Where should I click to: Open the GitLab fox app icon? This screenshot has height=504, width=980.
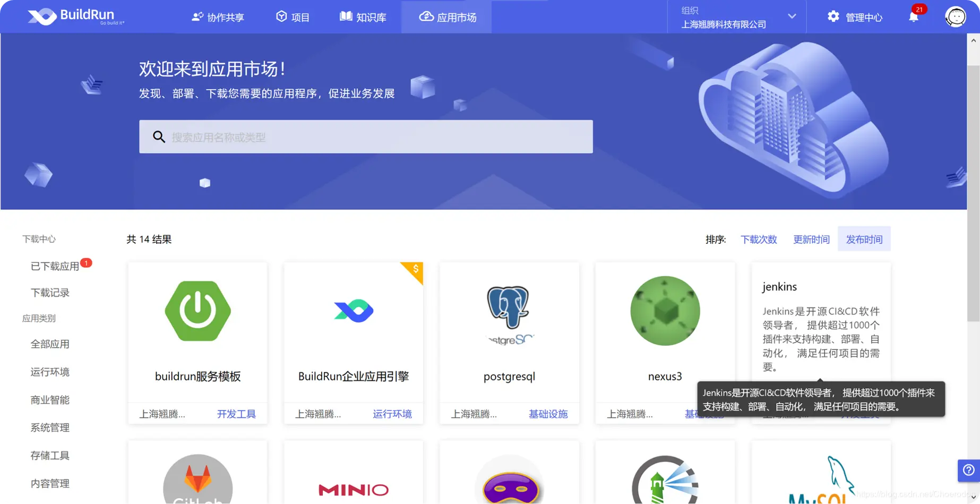tap(197, 479)
